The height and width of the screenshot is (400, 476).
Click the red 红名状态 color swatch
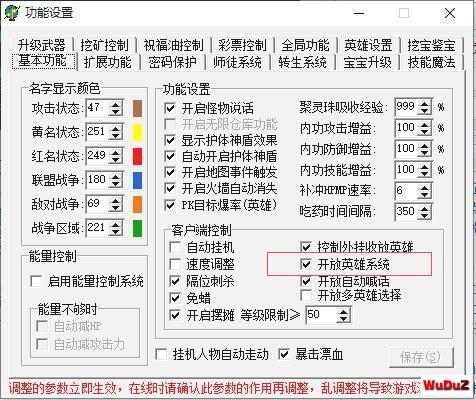pos(137,156)
